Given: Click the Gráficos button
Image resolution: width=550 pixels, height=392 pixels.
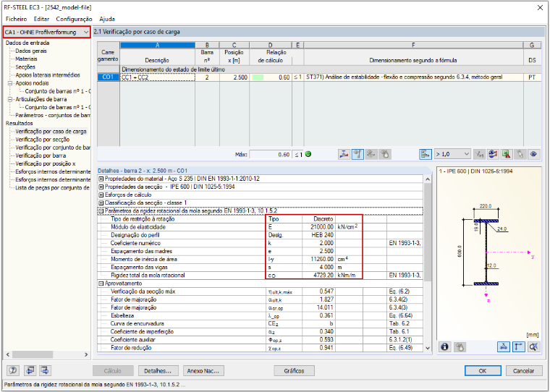Looking at the screenshot, I should click(294, 370).
